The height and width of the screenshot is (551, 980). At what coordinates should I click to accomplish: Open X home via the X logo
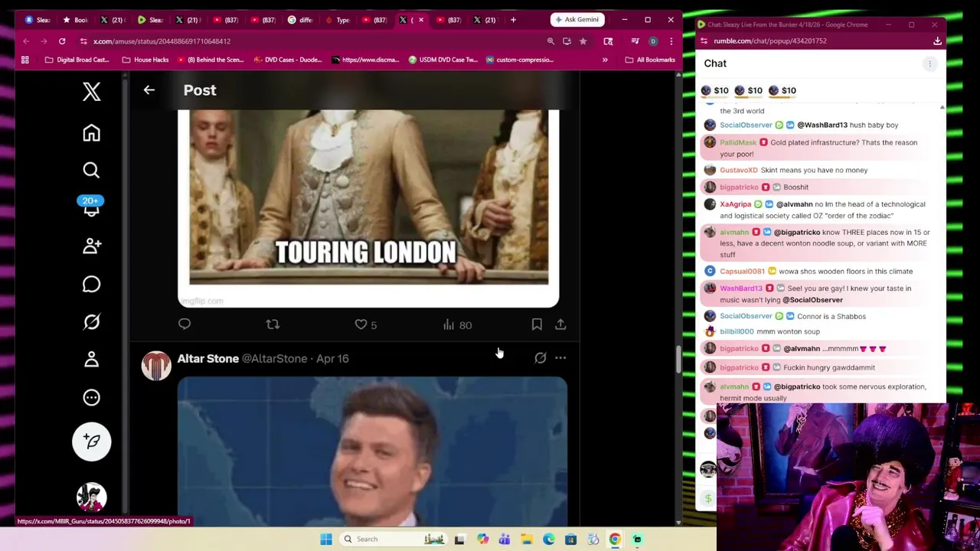(x=91, y=92)
